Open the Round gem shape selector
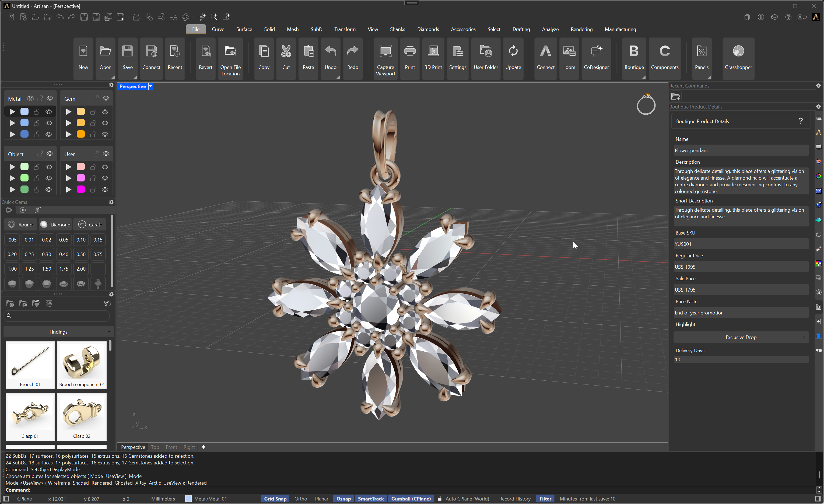This screenshot has width=824, height=504. click(x=20, y=225)
